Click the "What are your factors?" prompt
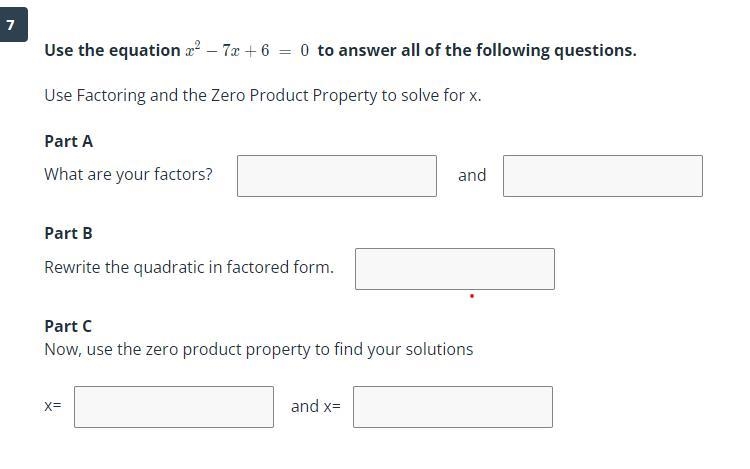750x469 pixels. click(x=128, y=175)
